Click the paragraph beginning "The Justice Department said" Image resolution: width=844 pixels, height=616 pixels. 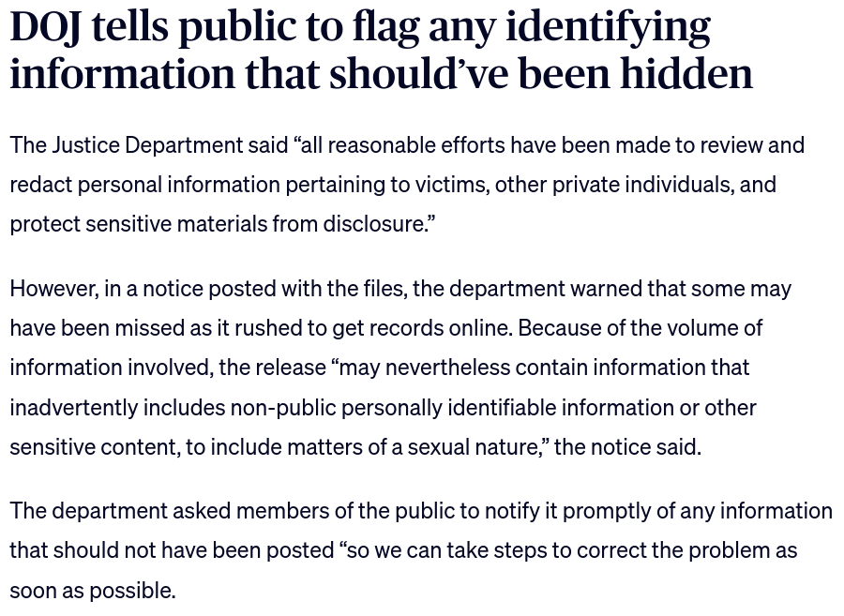pyautogui.click(x=407, y=185)
